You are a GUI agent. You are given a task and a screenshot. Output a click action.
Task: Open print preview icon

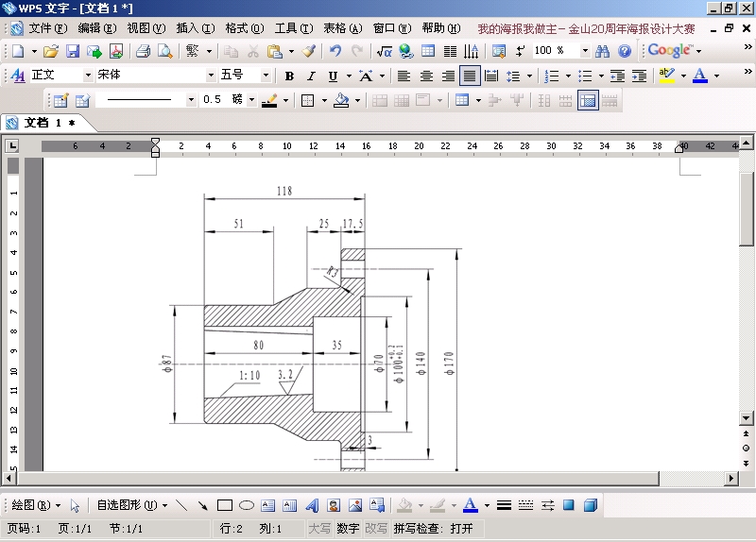164,51
